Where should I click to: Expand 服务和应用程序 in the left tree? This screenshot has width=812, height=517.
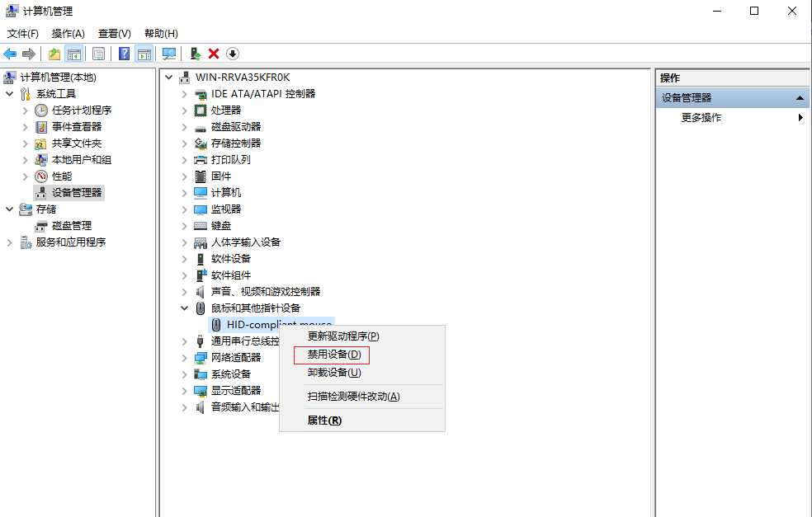pyautogui.click(x=10, y=242)
